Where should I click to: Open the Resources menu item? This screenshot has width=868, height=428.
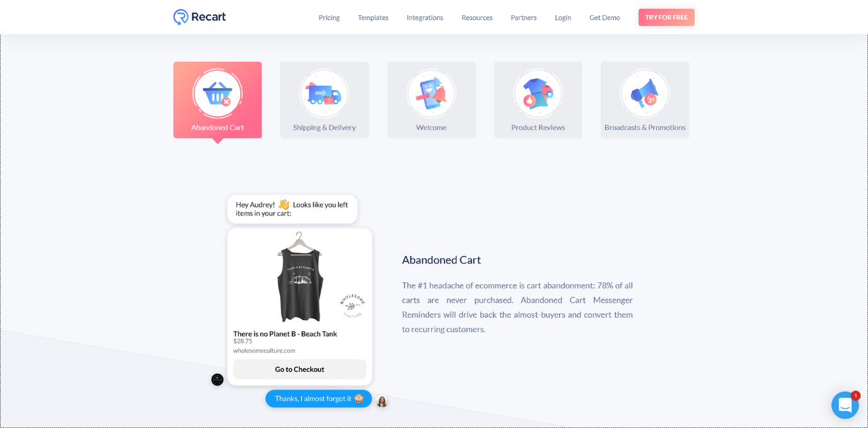[477, 18]
